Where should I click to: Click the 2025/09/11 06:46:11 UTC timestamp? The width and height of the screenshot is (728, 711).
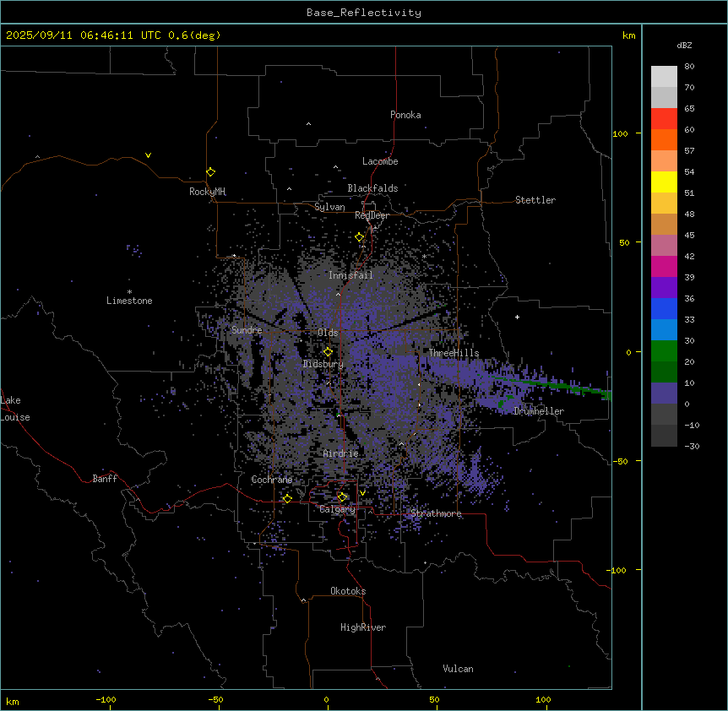(84, 35)
